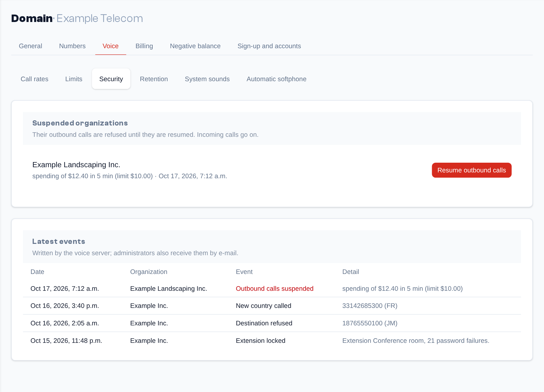Click Example Telecom domain name
The width and height of the screenshot is (544, 392).
coord(100,18)
